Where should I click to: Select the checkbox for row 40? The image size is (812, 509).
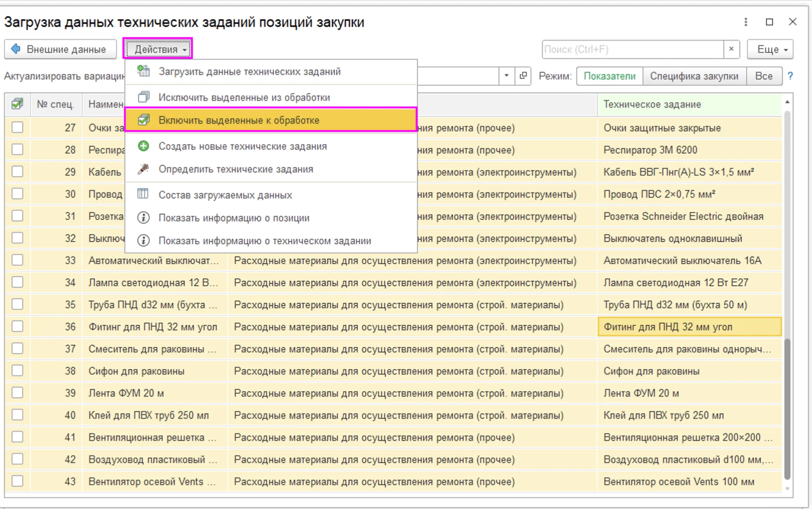tap(17, 415)
